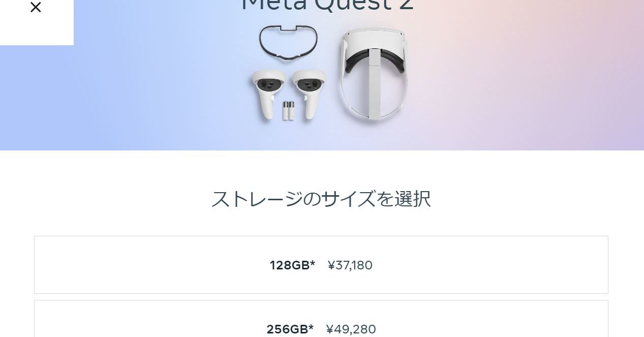This screenshot has width=644, height=337.
Task: Click the left controller's button cluster
Action: click(268, 84)
